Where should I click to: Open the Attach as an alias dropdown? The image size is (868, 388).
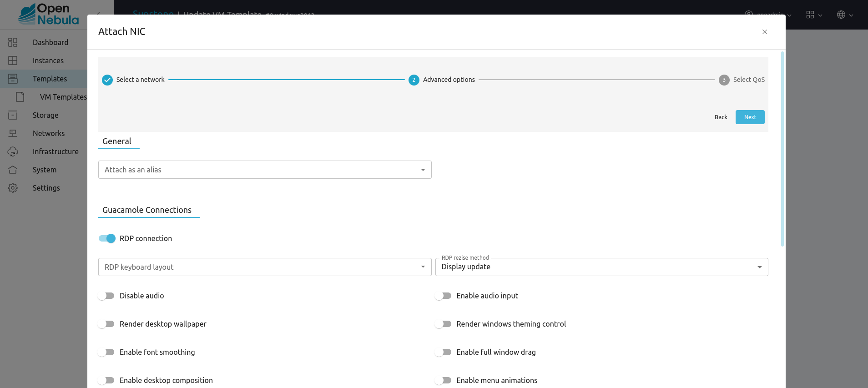point(265,170)
